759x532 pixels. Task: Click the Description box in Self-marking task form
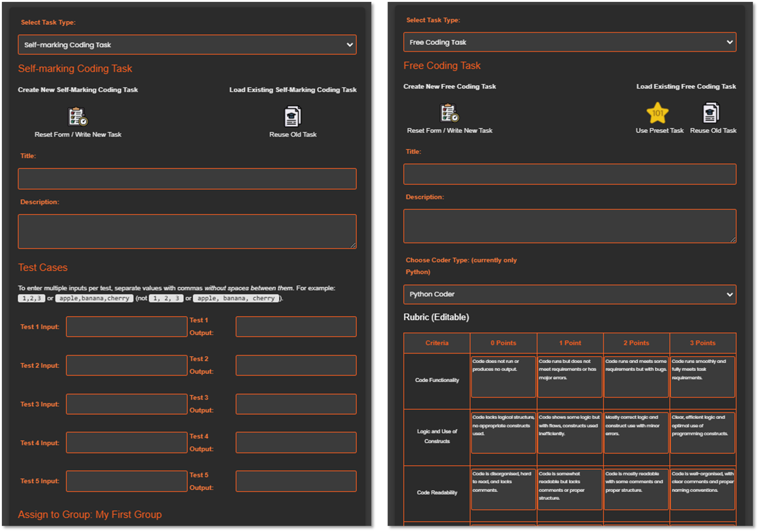[x=187, y=231]
